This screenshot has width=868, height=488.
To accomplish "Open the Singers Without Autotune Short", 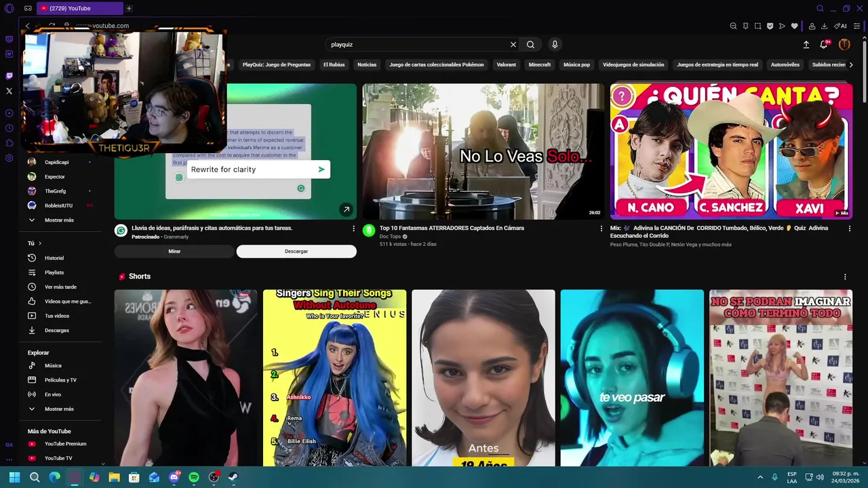I will (334, 378).
